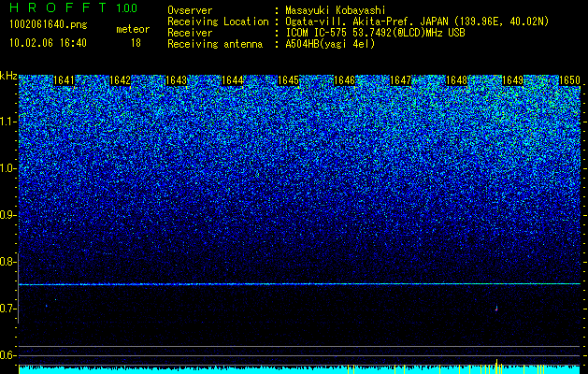Click the 1.1 kHz axis label
The height and width of the screenshot is (374, 588).
click(x=7, y=122)
